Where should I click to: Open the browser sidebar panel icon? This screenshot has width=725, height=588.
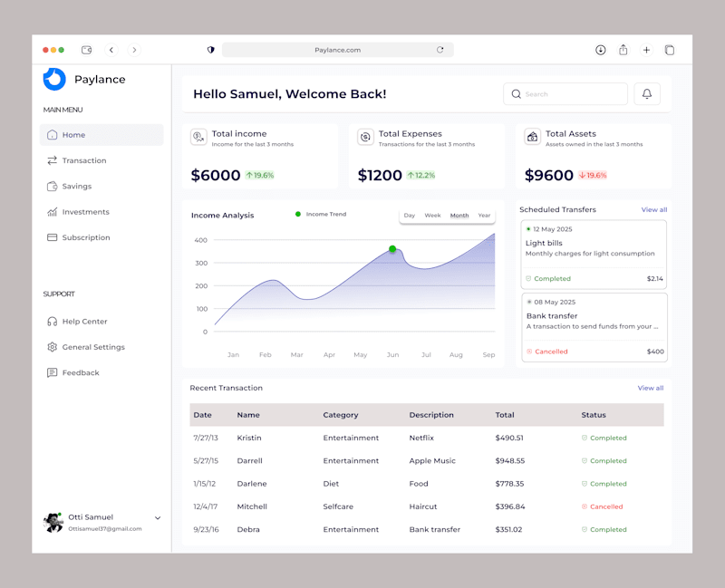[86, 50]
